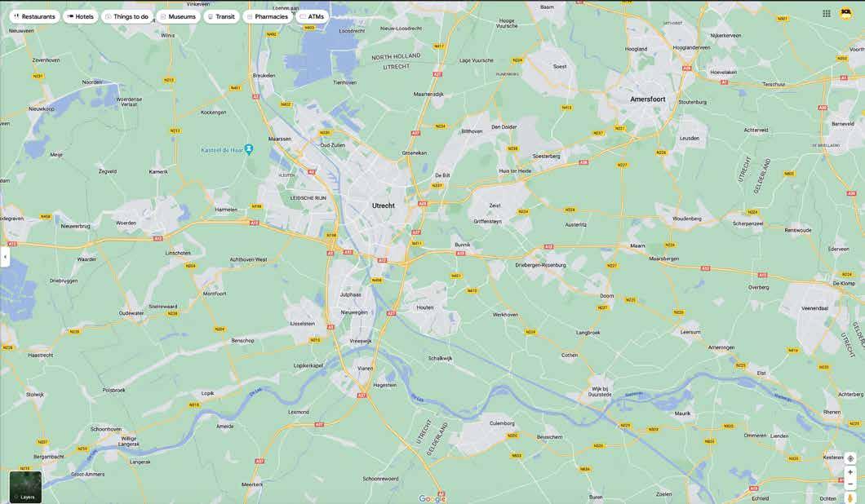Center map on your location
The height and width of the screenshot is (504, 865).
[x=850, y=459]
